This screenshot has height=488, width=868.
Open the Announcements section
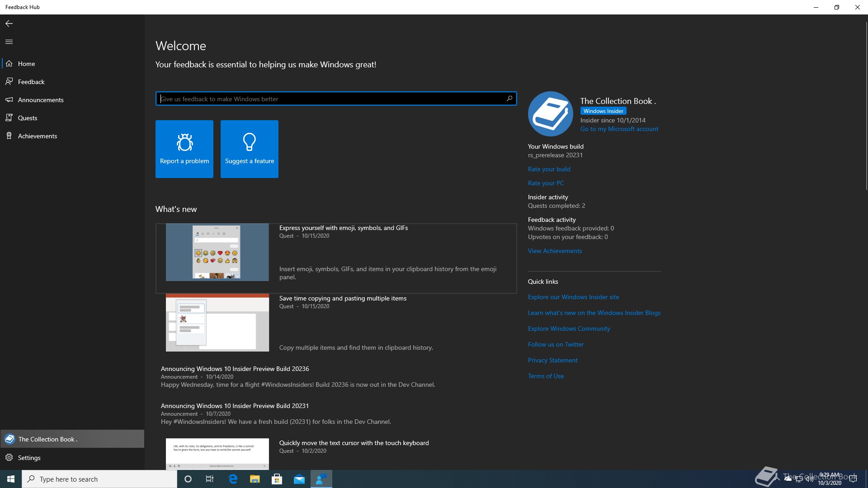tap(72, 100)
